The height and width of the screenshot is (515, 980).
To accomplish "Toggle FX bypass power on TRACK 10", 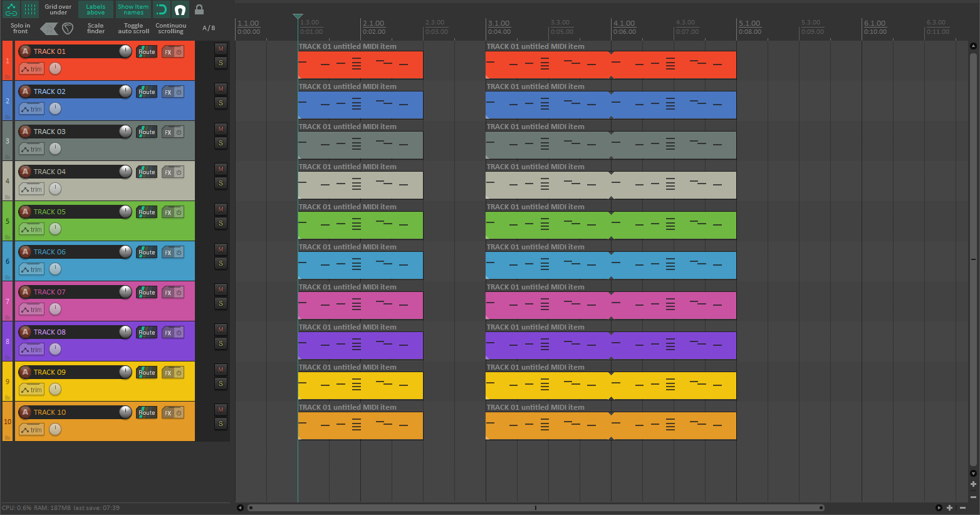I will click(x=179, y=413).
